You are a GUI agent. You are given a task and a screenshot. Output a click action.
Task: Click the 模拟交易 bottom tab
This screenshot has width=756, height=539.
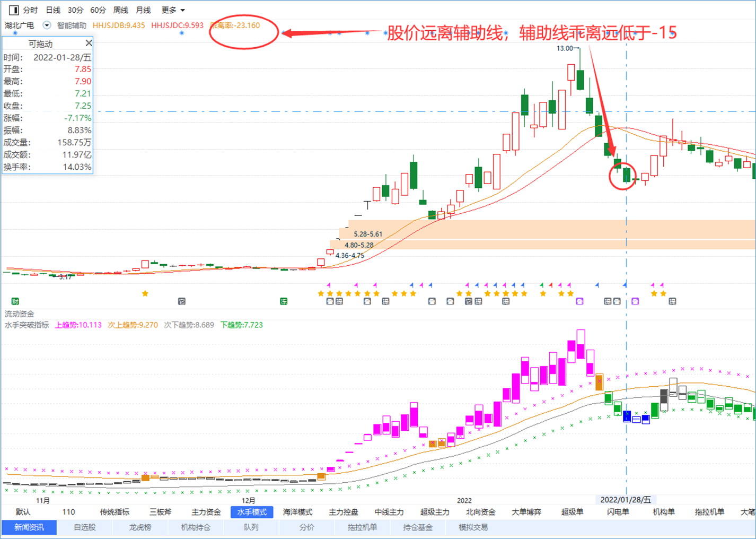pos(473,527)
